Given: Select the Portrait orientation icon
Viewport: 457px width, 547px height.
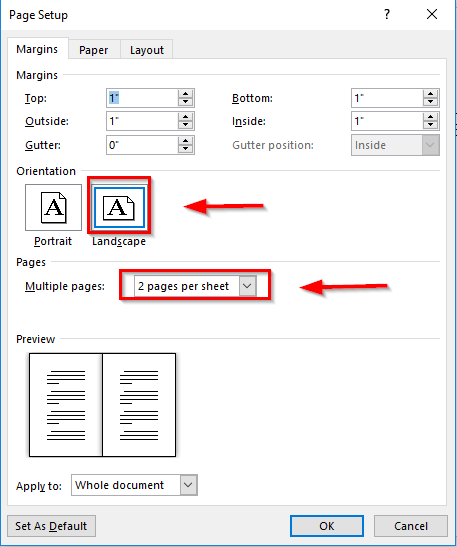Looking at the screenshot, I should (53, 208).
